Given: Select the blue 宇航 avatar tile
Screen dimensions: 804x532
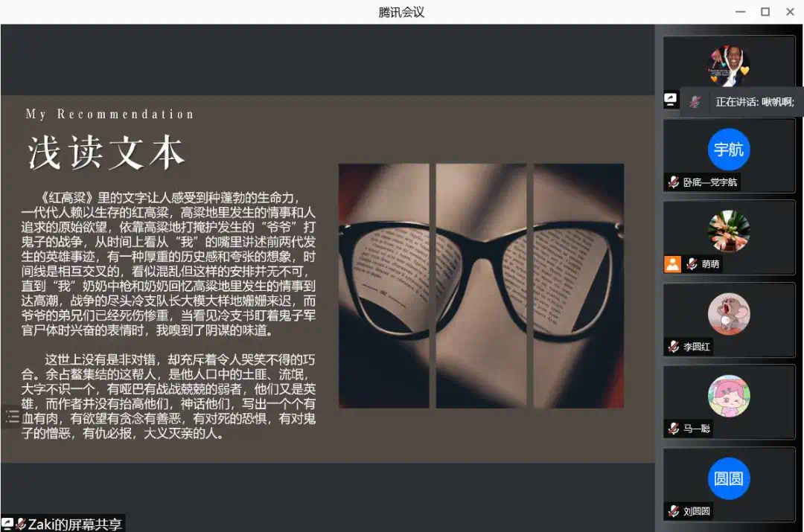Looking at the screenshot, I should coord(728,149).
